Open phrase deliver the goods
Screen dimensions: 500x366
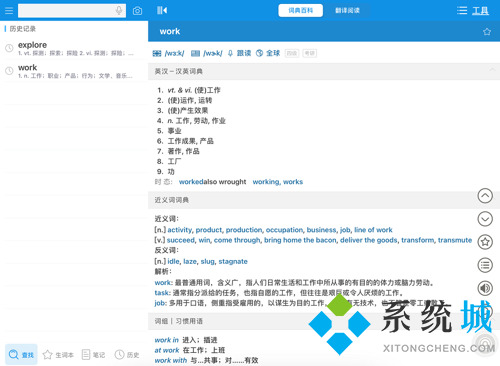pyautogui.click(x=369, y=240)
